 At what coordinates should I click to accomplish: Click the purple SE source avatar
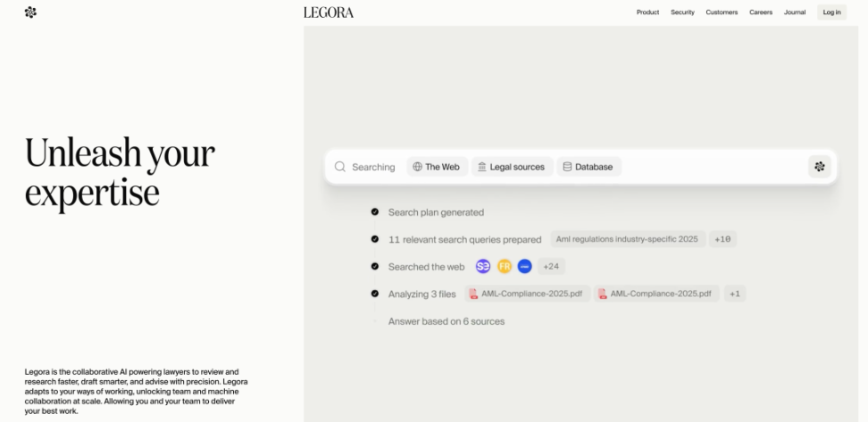[483, 266]
